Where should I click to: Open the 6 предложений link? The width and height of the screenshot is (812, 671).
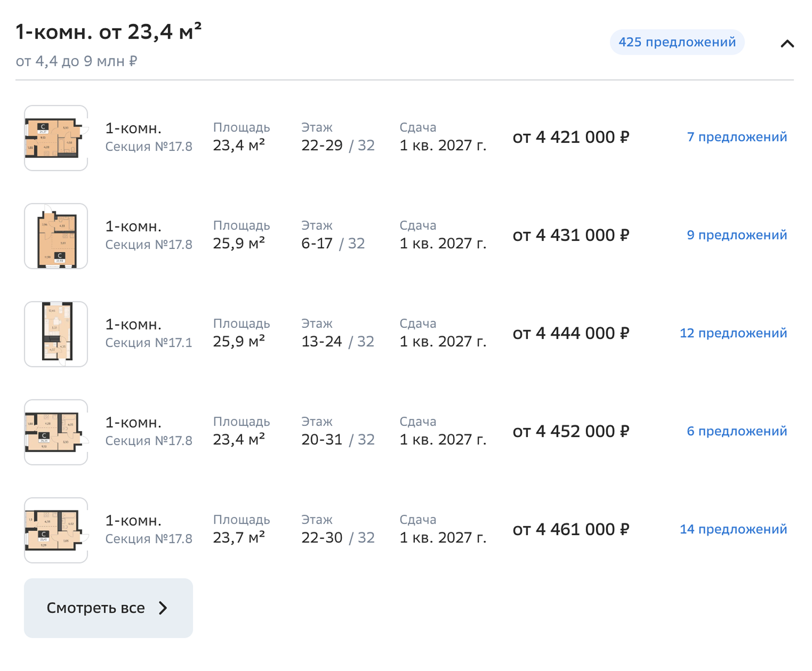[737, 431]
